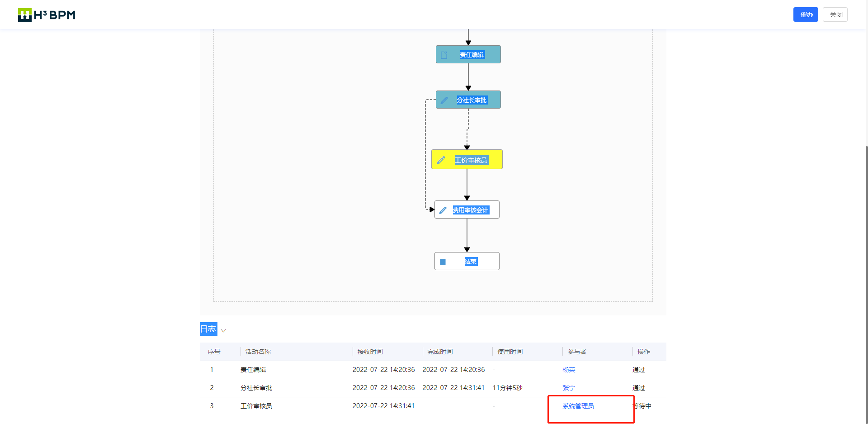
Task: Click the 操作 column header
Action: pyautogui.click(x=644, y=352)
